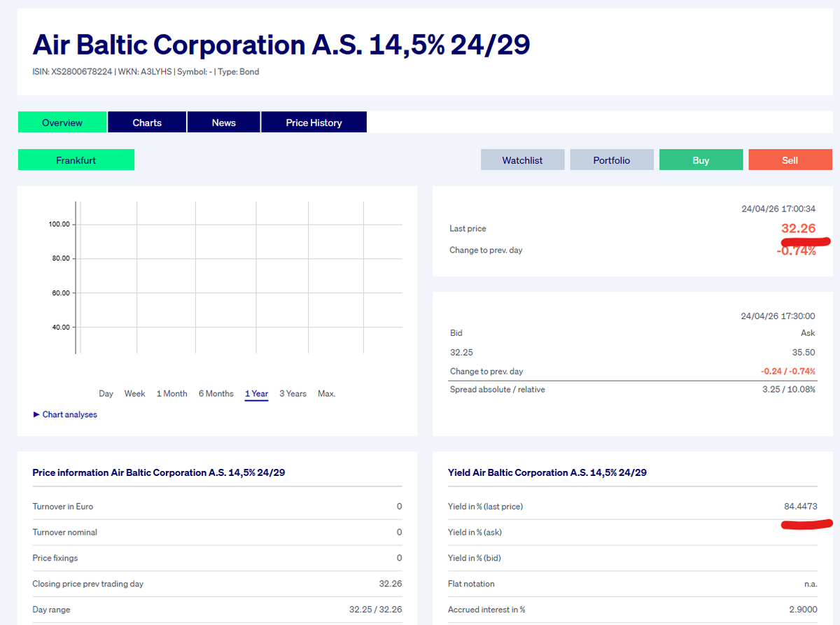Viewport: 840px width, 625px height.
Task: Click the Turnover nominal row label
Action: (65, 532)
